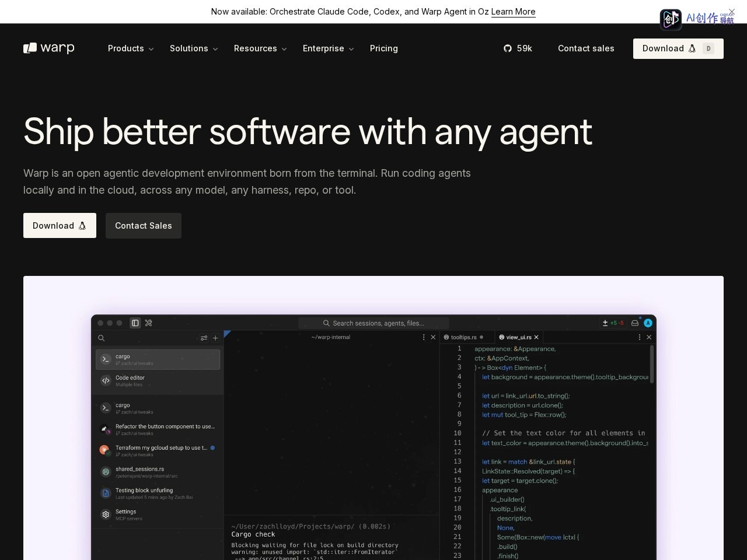Open the sidebar filter sliders icon

[x=204, y=338]
